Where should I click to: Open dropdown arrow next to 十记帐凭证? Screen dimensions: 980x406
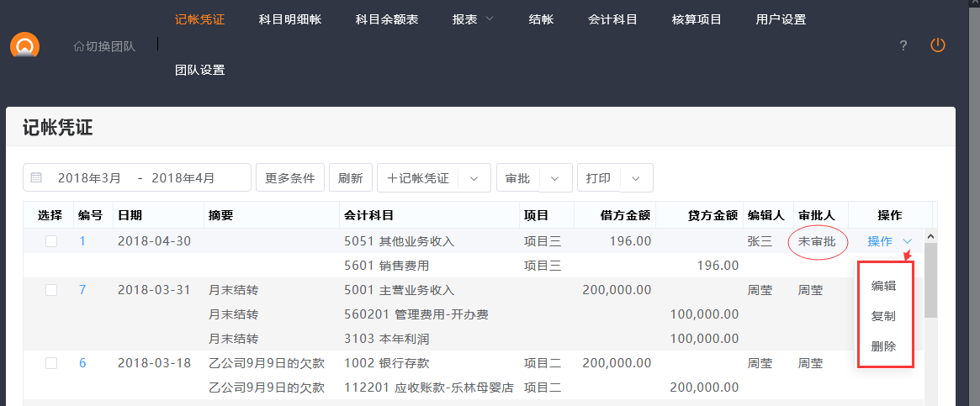[474, 178]
